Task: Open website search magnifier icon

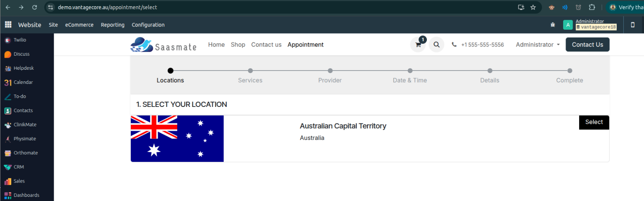Action: [x=436, y=45]
